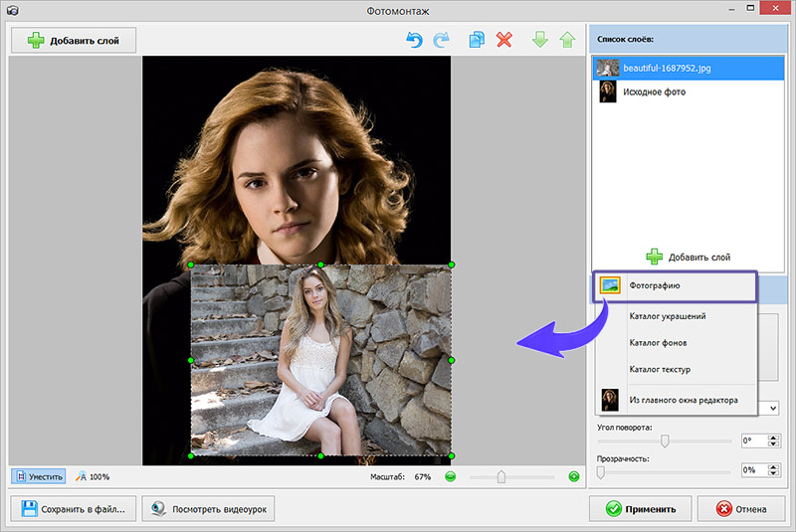Zoom in with the green plus icon
This screenshot has height=532, width=796.
tap(574, 476)
